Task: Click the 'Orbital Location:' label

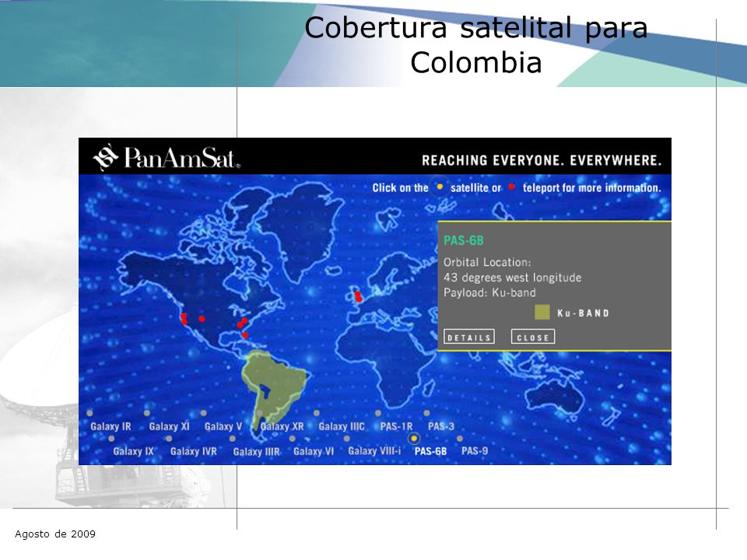Action: [487, 262]
